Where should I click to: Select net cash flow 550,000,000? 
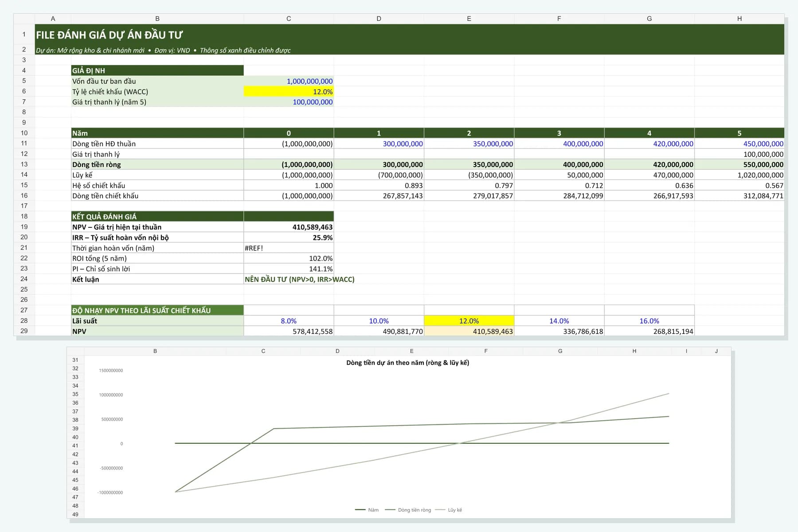(x=739, y=164)
